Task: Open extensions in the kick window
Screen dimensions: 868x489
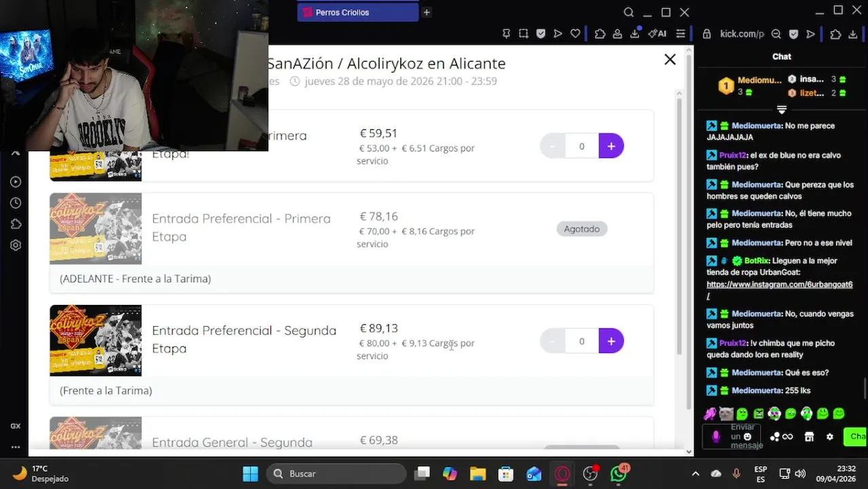Action: (x=835, y=34)
